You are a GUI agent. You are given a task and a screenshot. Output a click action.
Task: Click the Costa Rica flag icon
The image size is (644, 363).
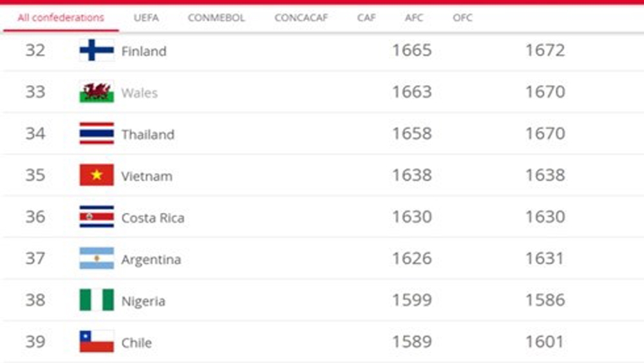pos(97,217)
